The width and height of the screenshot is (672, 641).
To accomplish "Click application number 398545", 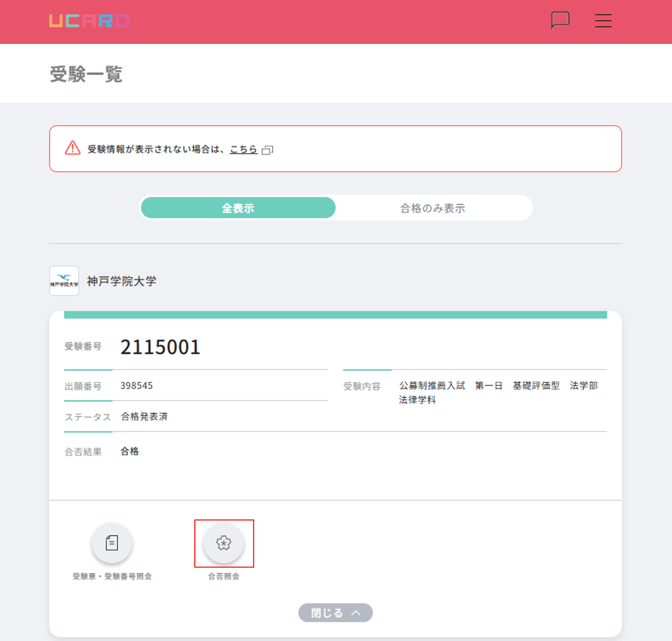I will click(x=136, y=386).
